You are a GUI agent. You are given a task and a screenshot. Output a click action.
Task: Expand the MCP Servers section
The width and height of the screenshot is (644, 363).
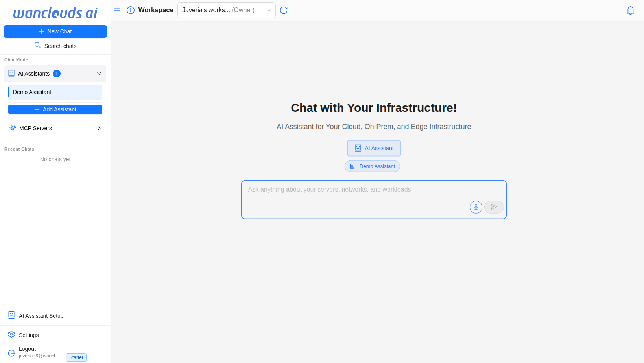click(x=99, y=128)
